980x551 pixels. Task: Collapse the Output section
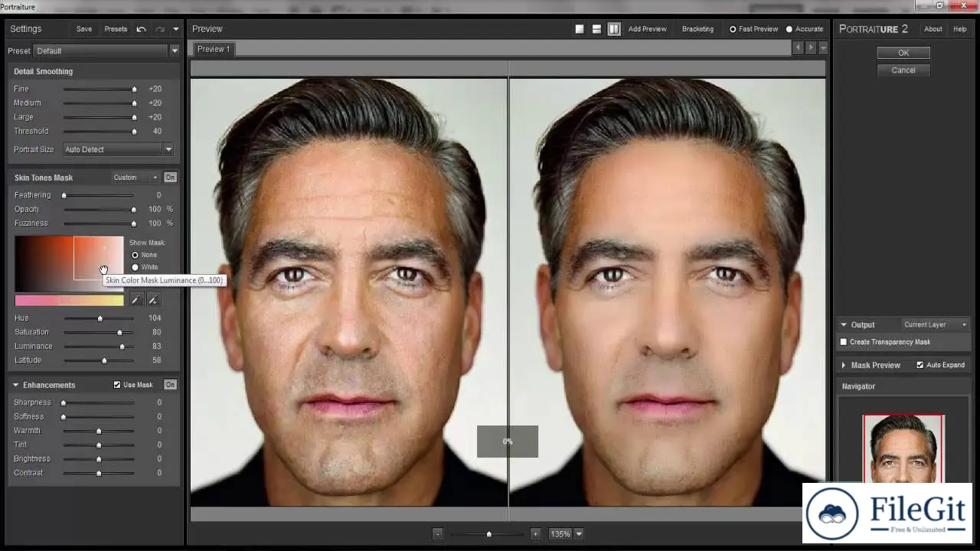point(844,324)
